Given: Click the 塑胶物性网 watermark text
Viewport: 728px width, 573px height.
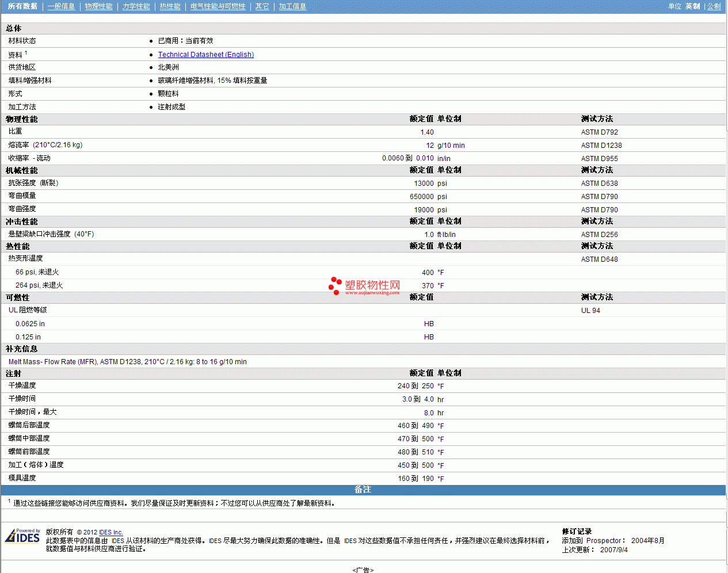Looking at the screenshot, I should coord(372,285).
